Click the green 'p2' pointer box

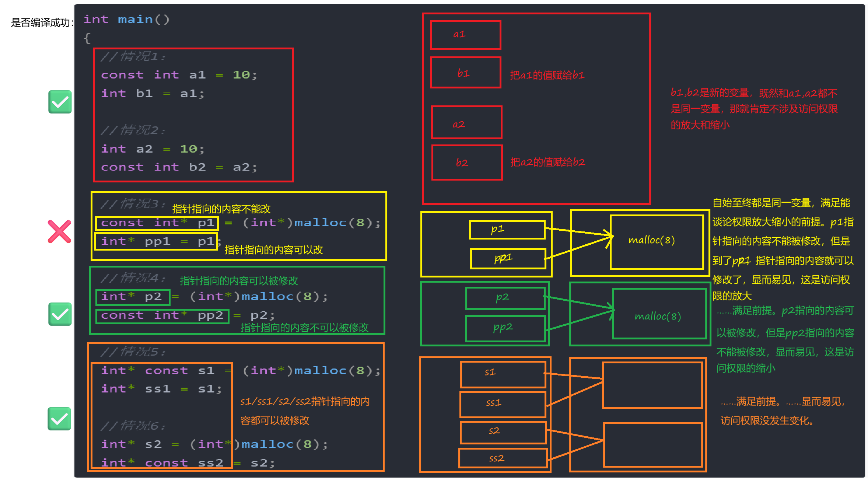click(505, 298)
